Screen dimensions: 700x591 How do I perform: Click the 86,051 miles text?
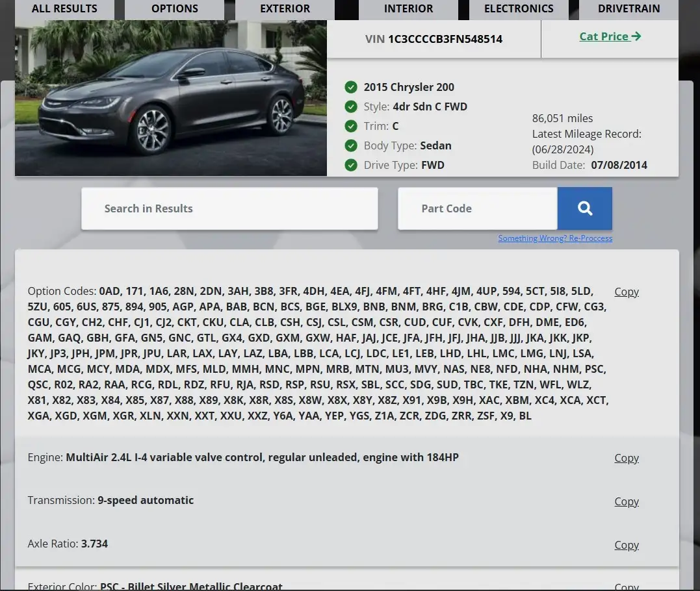(562, 118)
